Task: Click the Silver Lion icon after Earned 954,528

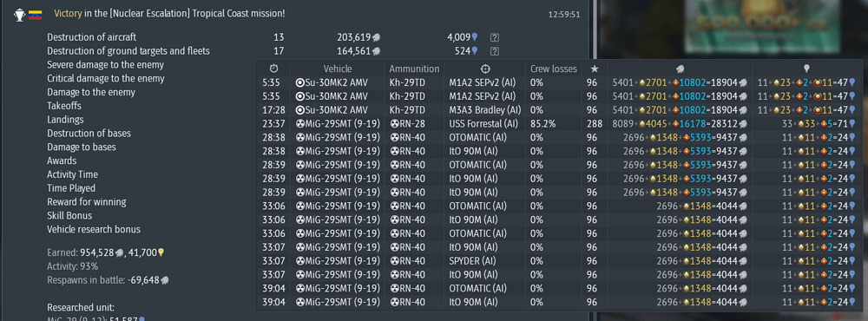Action: click(x=120, y=253)
